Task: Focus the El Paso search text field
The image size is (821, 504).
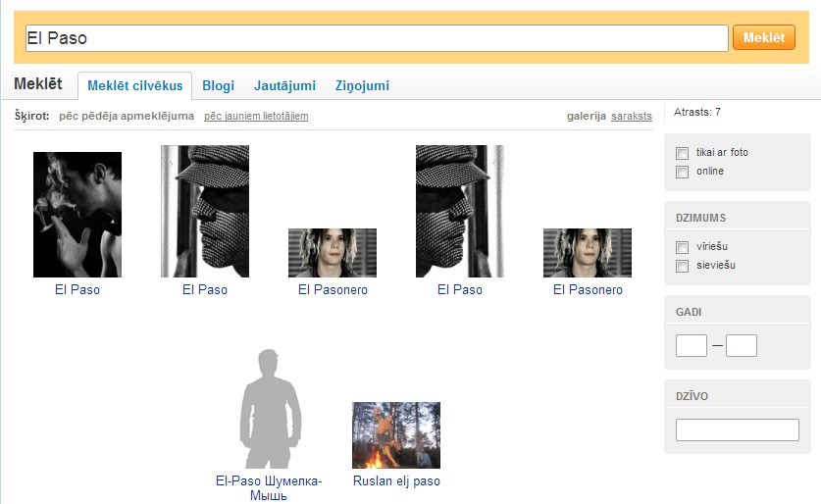Action: click(377, 38)
